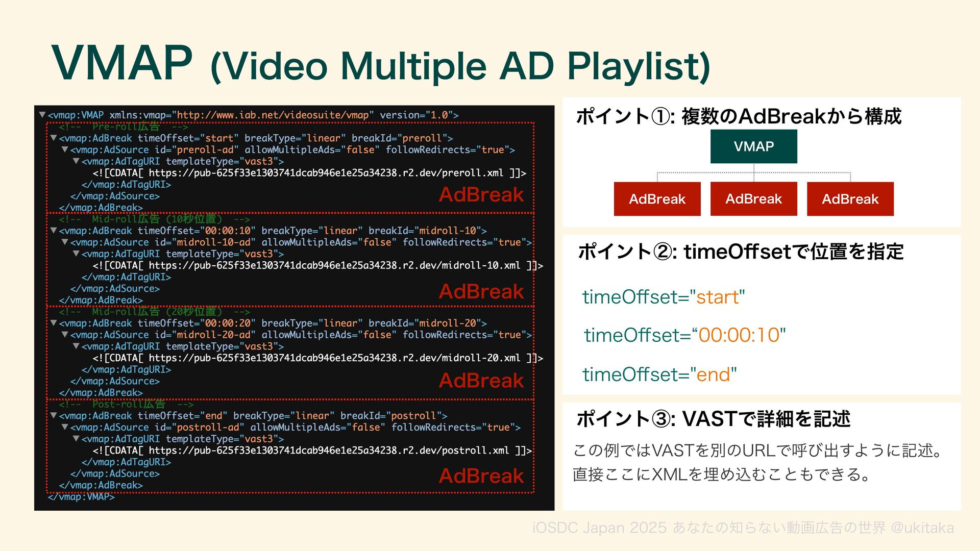Viewport: 980px width, 551px height.
Task: Collapse the preroll-ad AdSource triangle
Action: pyautogui.click(x=65, y=149)
